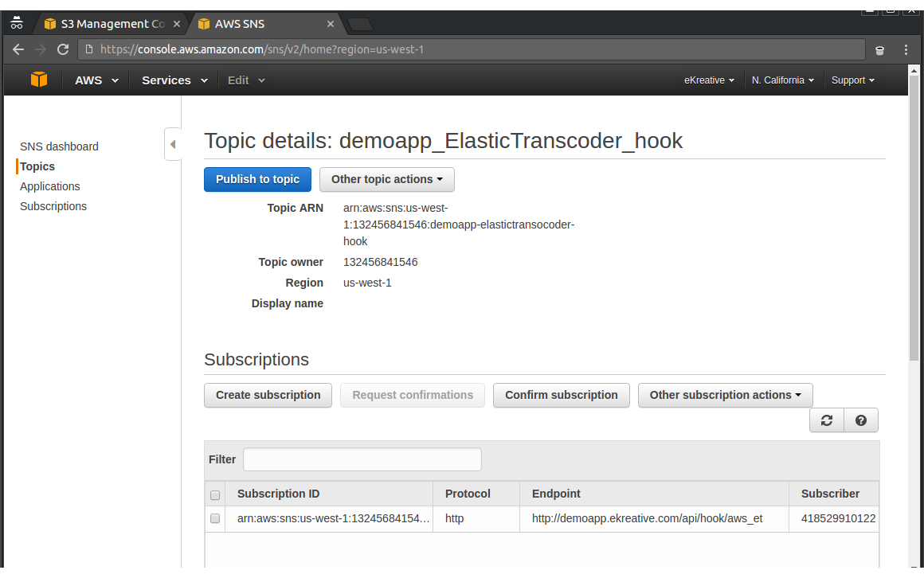The width and height of the screenshot is (924, 578).
Task: Go to Subscriptions in the sidebar
Action: [53, 206]
